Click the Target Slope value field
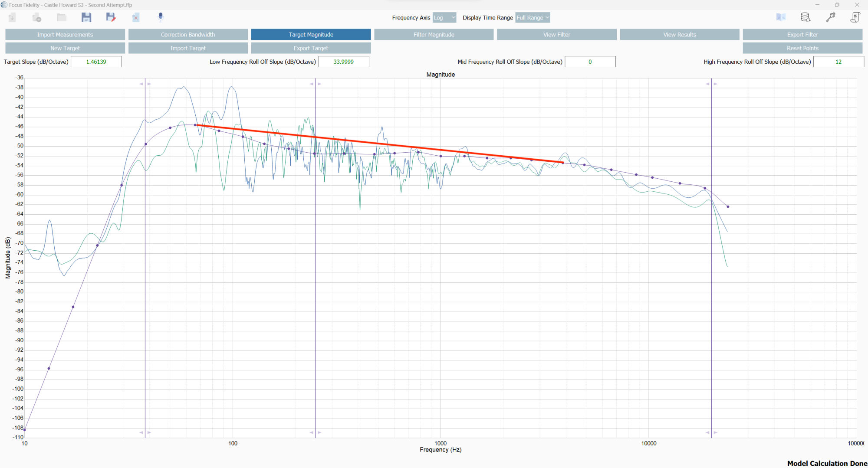Screen dimensions: 868x468 coord(96,62)
